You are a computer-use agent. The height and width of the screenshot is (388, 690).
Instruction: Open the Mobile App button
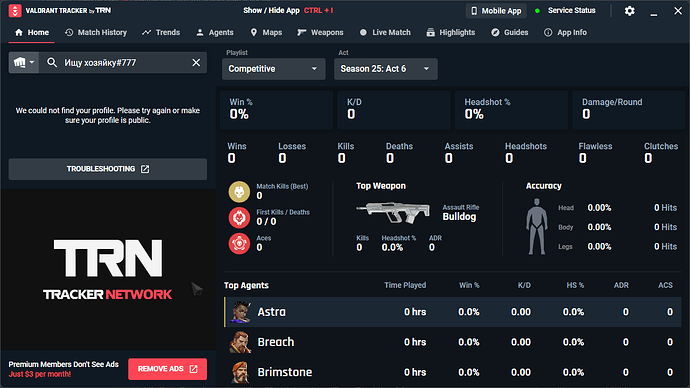pos(496,11)
